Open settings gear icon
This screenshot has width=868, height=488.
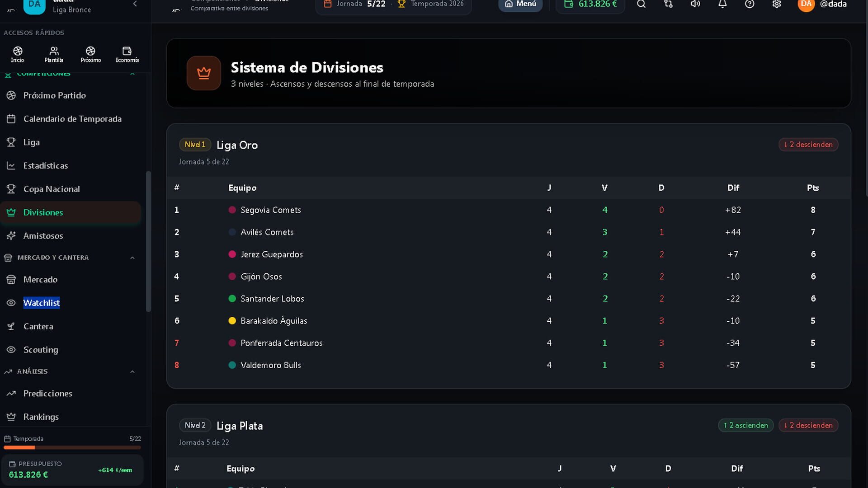pos(777,4)
